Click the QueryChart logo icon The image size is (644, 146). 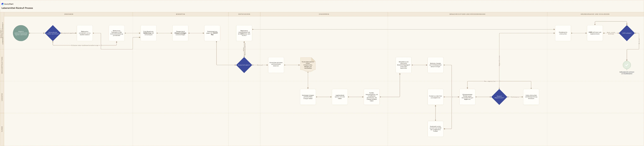3,4
